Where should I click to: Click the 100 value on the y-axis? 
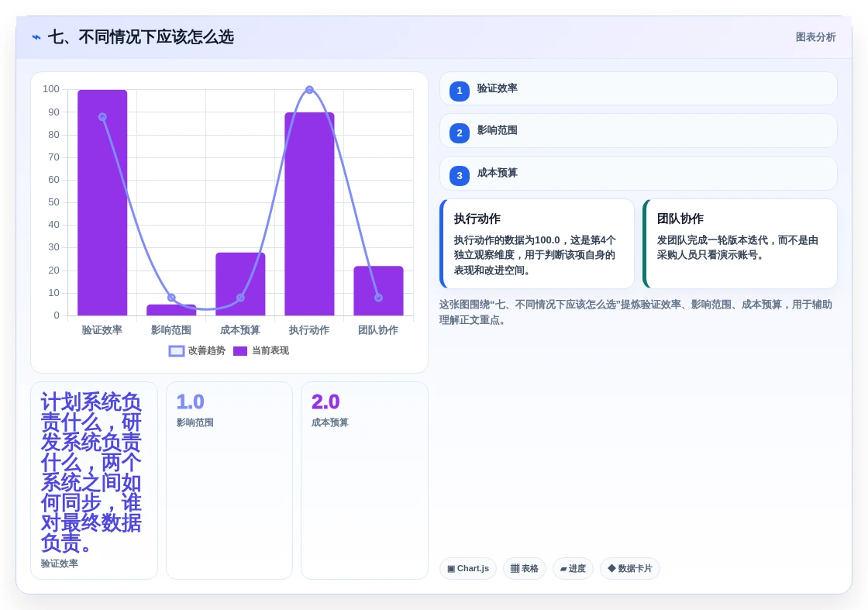point(51,89)
